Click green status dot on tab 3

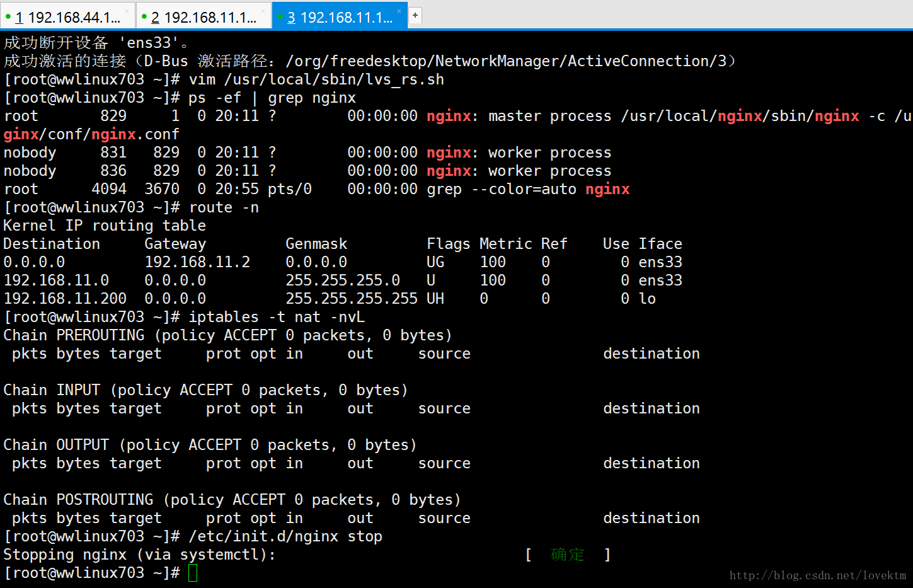(280, 16)
